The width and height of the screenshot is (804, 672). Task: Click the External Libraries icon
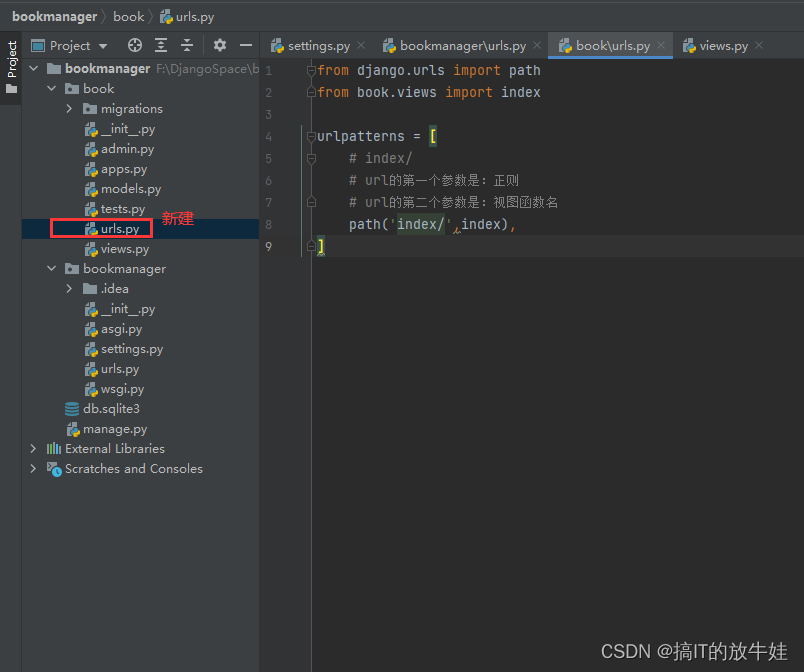(x=54, y=449)
